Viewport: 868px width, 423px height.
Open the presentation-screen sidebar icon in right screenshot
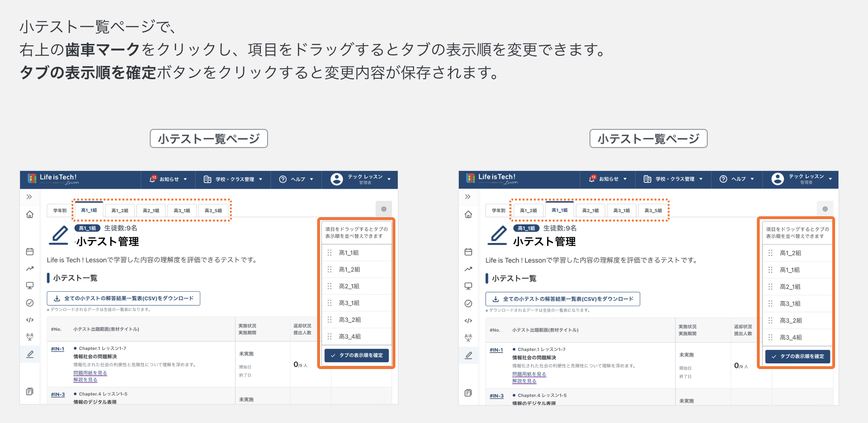click(468, 286)
